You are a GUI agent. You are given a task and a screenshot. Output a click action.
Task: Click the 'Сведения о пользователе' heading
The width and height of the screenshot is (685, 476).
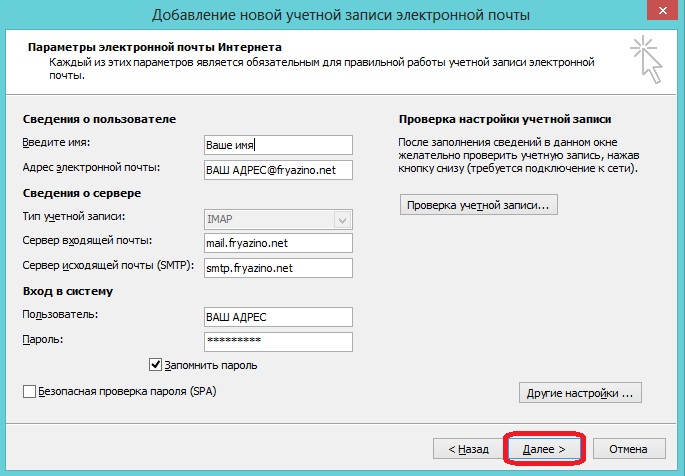(99, 119)
